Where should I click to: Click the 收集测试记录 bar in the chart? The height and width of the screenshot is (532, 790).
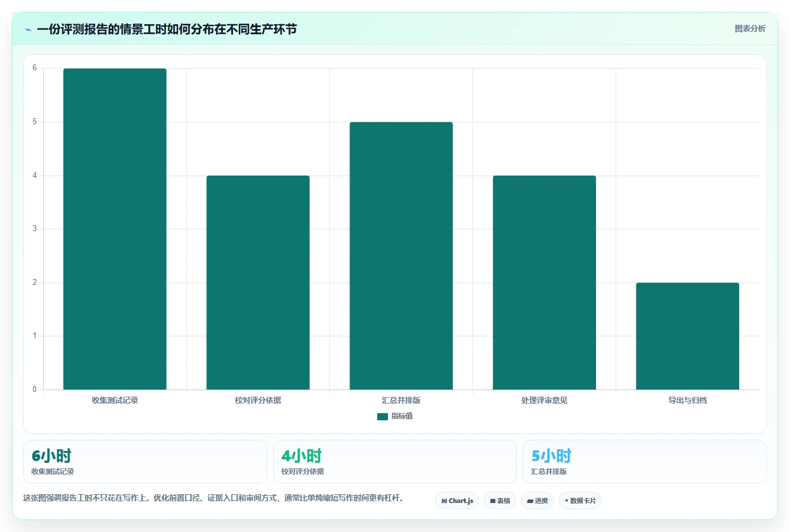click(115, 229)
